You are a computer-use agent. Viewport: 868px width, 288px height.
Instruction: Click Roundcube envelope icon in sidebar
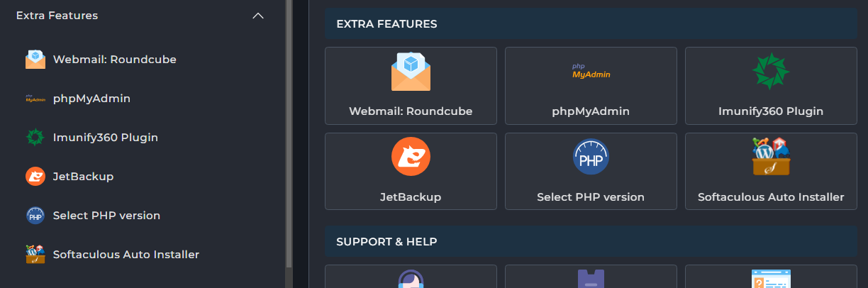point(35,60)
